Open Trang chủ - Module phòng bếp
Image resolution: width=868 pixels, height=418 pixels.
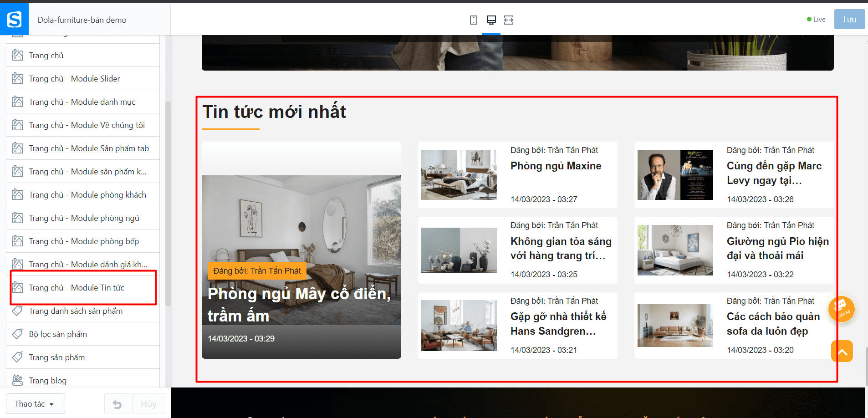click(x=83, y=241)
